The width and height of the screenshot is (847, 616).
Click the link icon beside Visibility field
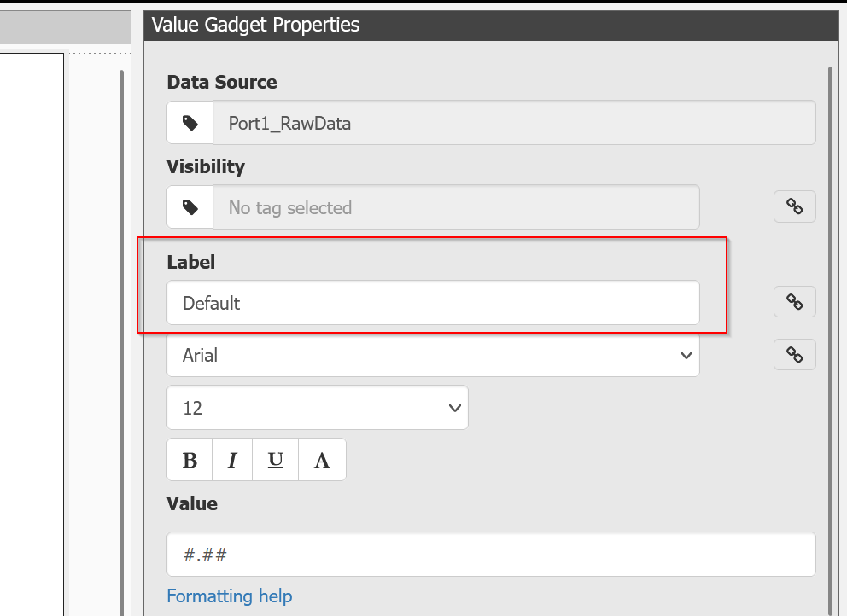[x=794, y=206]
